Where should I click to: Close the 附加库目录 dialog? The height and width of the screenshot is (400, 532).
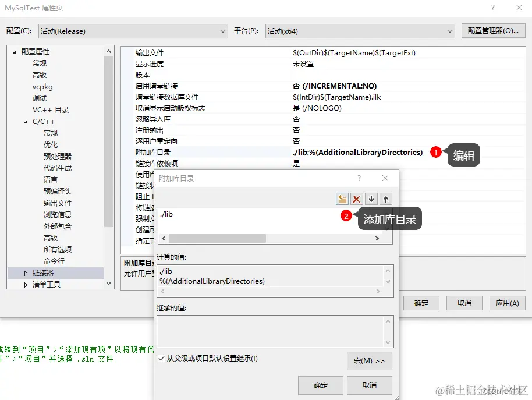(x=385, y=178)
